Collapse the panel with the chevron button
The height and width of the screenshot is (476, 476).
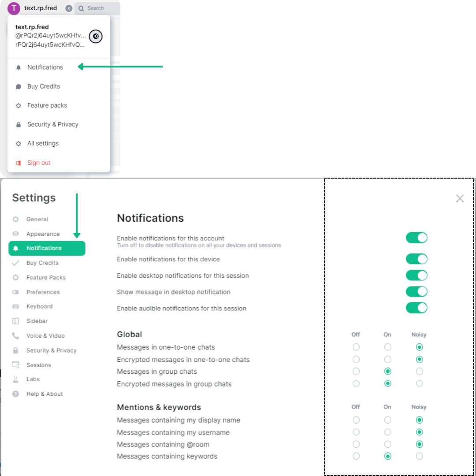(69, 8)
